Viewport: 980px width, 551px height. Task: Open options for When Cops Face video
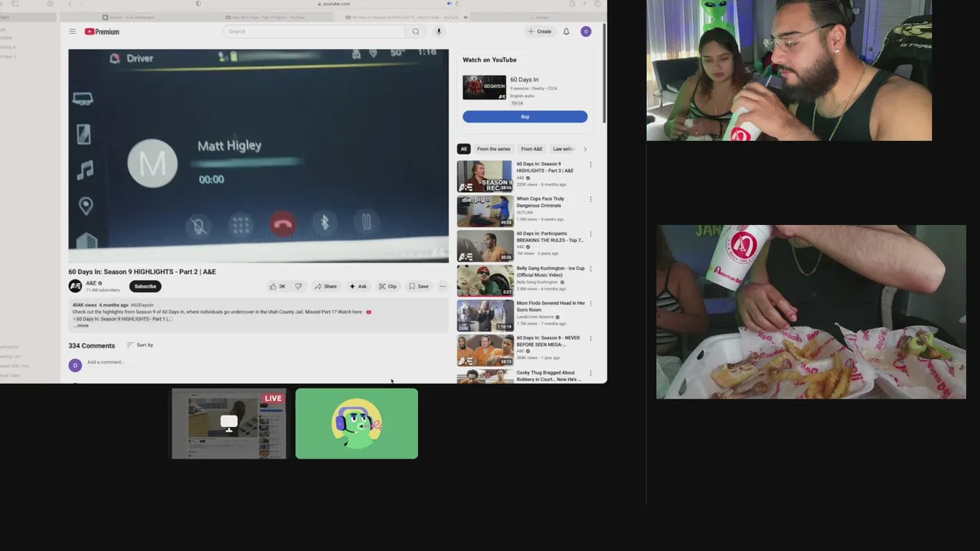coord(590,200)
